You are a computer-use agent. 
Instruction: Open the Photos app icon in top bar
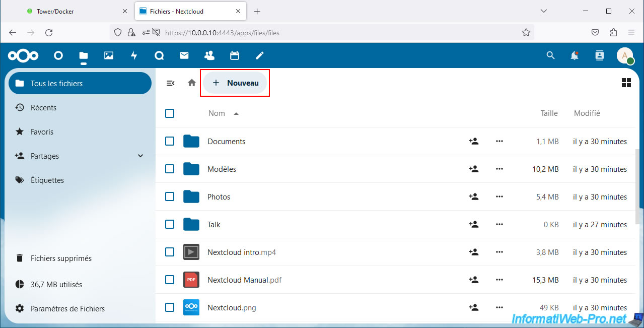click(x=109, y=55)
